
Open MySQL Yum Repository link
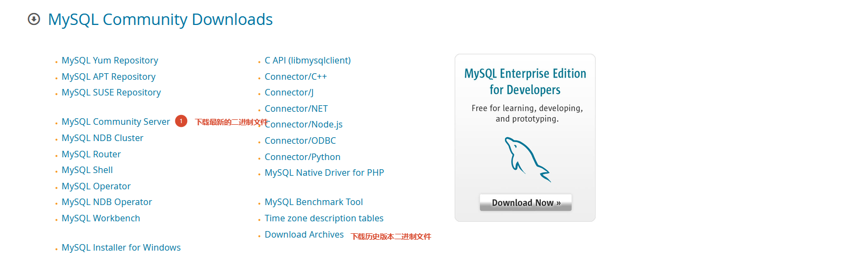pos(110,60)
